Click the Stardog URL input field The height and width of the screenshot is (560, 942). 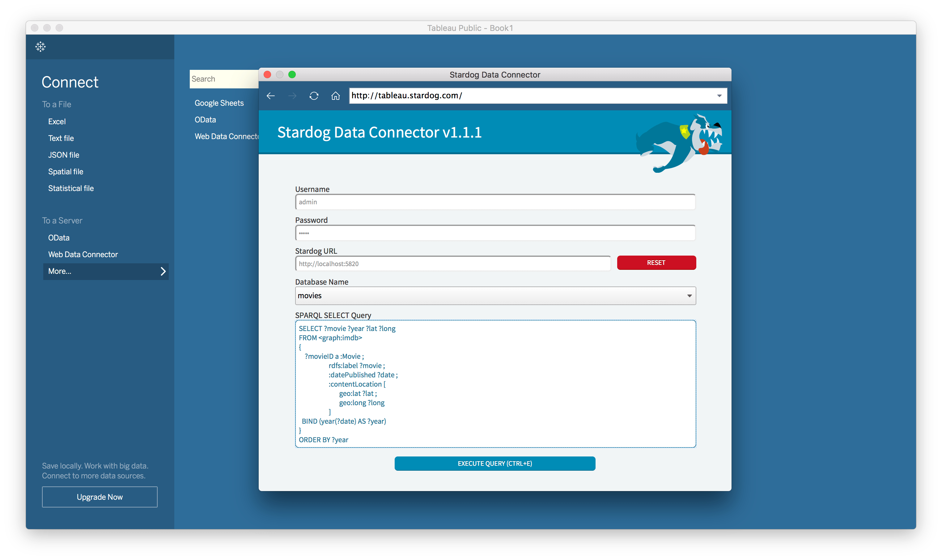point(453,264)
